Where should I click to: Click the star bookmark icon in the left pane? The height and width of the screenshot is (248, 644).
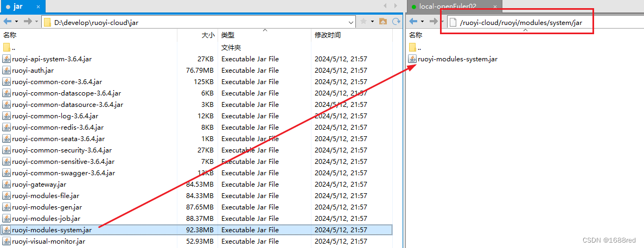364,21
